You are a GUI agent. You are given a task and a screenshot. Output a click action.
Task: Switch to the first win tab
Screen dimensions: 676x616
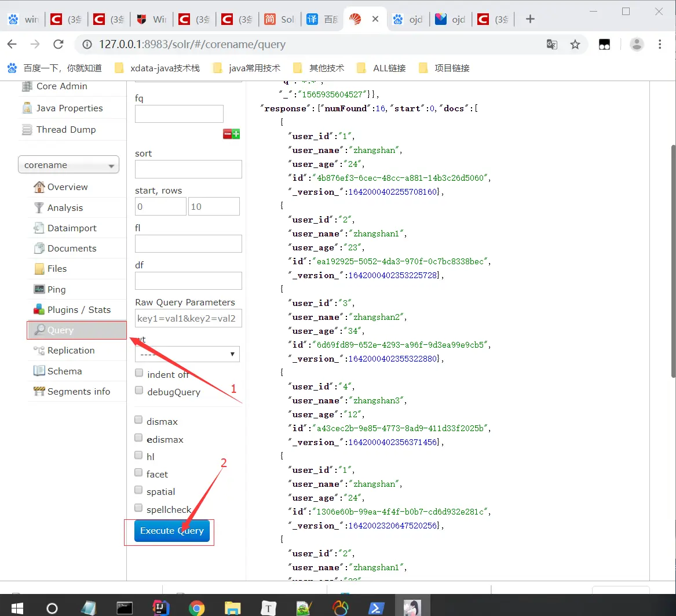point(24,19)
